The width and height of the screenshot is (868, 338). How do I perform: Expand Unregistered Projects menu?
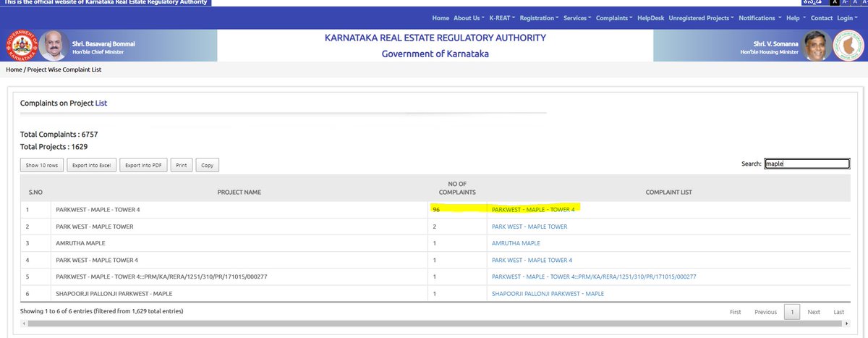click(x=702, y=17)
